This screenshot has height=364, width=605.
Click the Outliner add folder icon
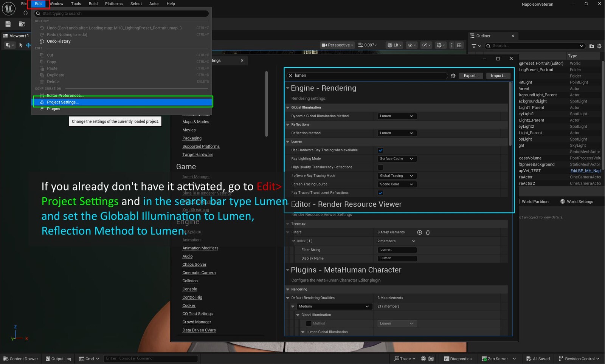pos(591,46)
